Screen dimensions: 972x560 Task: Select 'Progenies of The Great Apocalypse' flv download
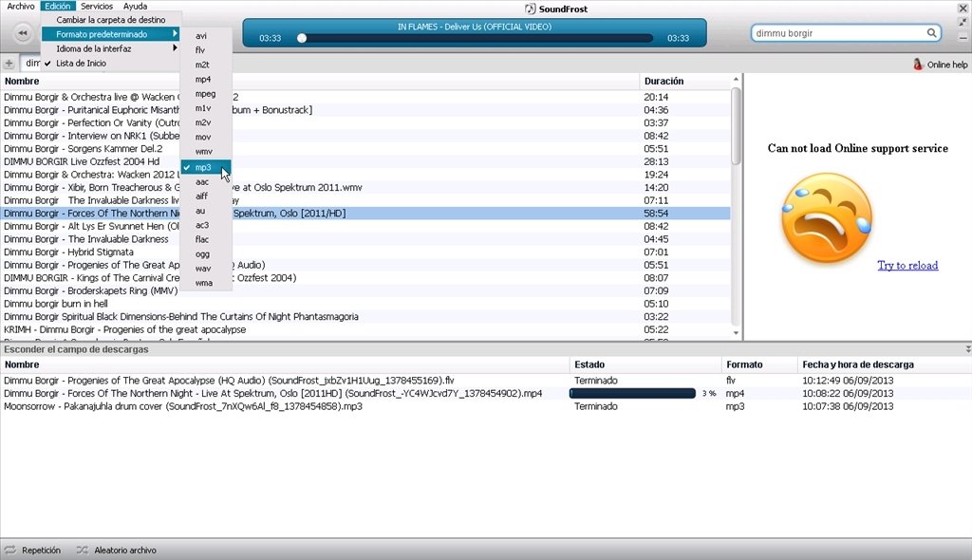486,381
